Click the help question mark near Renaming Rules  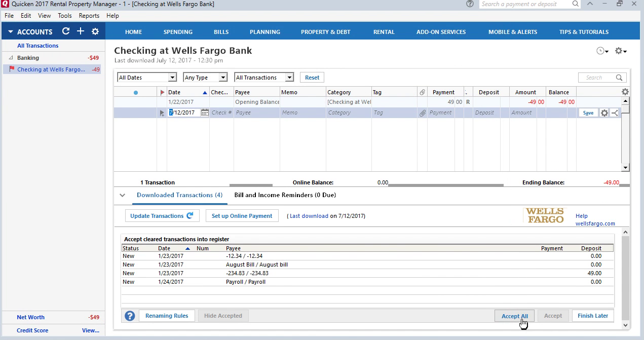coord(130,316)
